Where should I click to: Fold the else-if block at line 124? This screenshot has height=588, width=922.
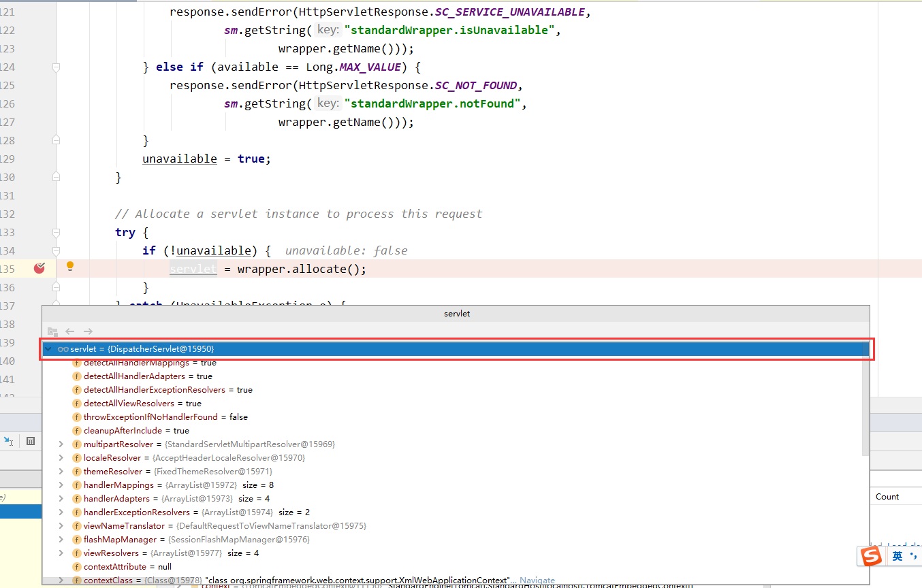pyautogui.click(x=57, y=67)
